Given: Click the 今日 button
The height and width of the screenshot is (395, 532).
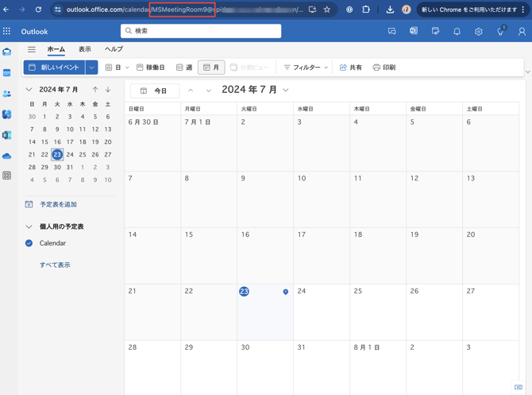Looking at the screenshot, I should (154, 91).
